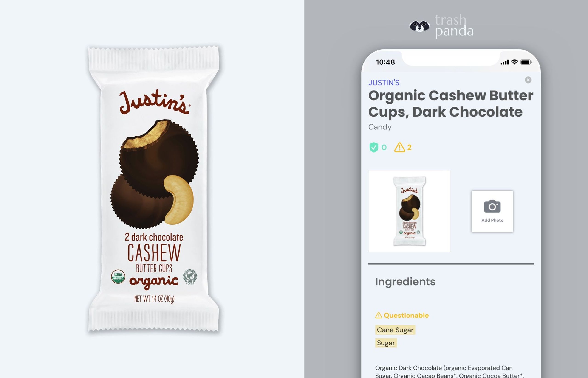Image resolution: width=588 pixels, height=378 pixels.
Task: Click the Organic Cashew Butter Cups title
Action: (451, 104)
